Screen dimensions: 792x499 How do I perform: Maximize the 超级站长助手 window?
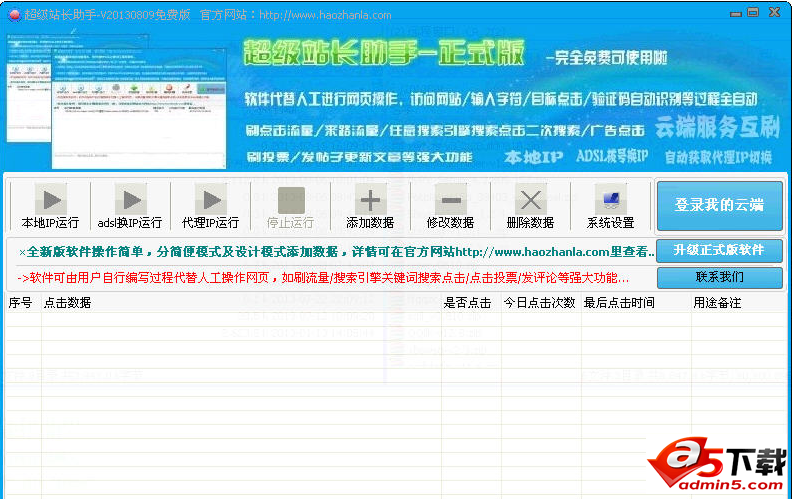[753, 12]
